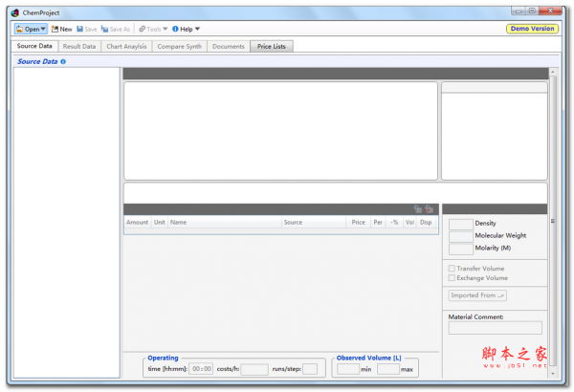
Task: Click the -% column header
Action: 394,222
